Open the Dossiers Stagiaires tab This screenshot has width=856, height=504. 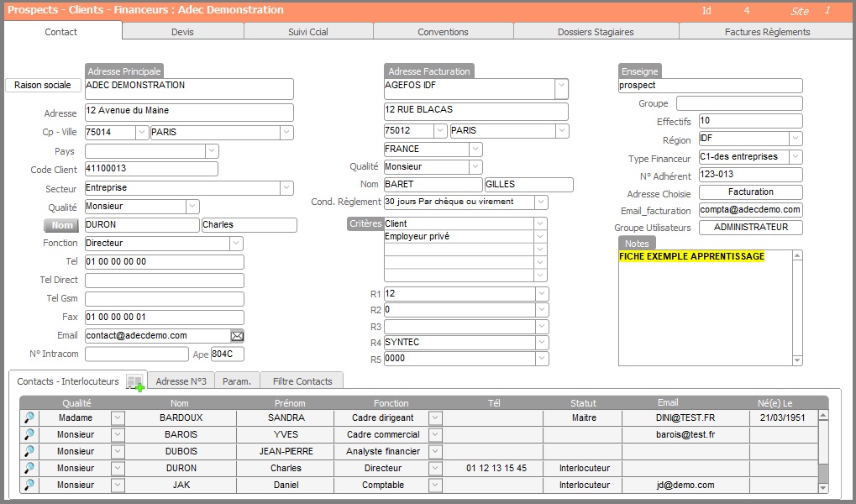tap(596, 31)
